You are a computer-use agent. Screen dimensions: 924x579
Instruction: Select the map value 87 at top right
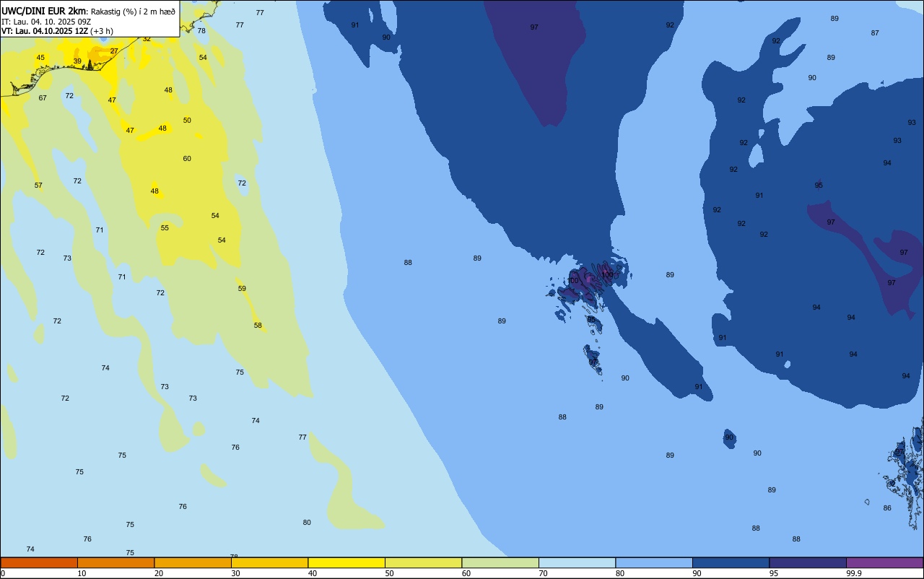click(x=875, y=33)
